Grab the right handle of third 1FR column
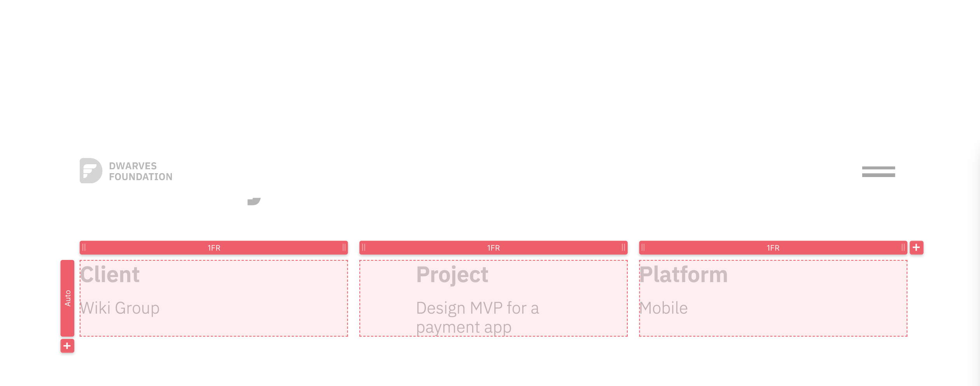The width and height of the screenshot is (980, 386). point(903,247)
